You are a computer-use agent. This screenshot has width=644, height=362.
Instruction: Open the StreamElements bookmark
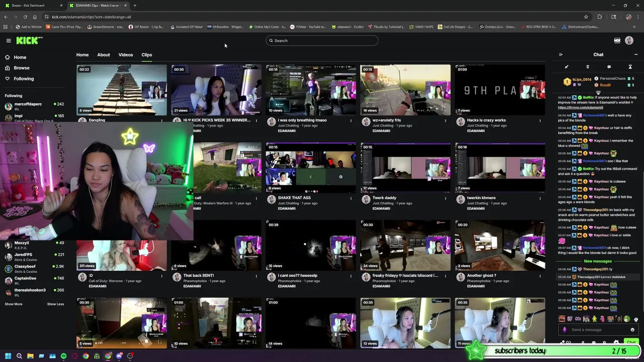[x=106, y=27]
